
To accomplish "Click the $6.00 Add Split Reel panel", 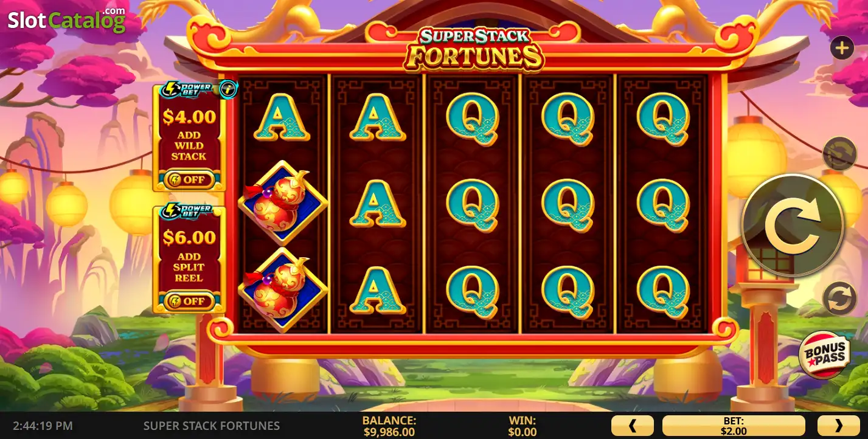I will [189, 260].
